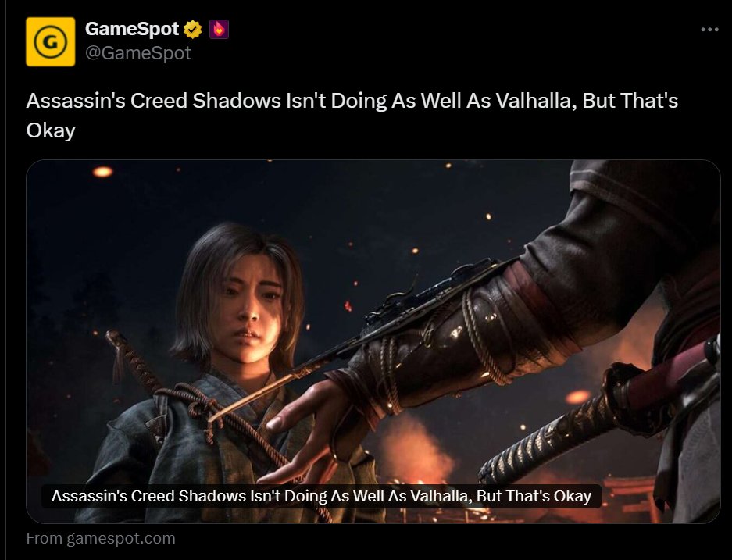Viewport: 732px width, 560px height.
Task: Click the glowing ember in the image's upper left
Action: coord(102,172)
